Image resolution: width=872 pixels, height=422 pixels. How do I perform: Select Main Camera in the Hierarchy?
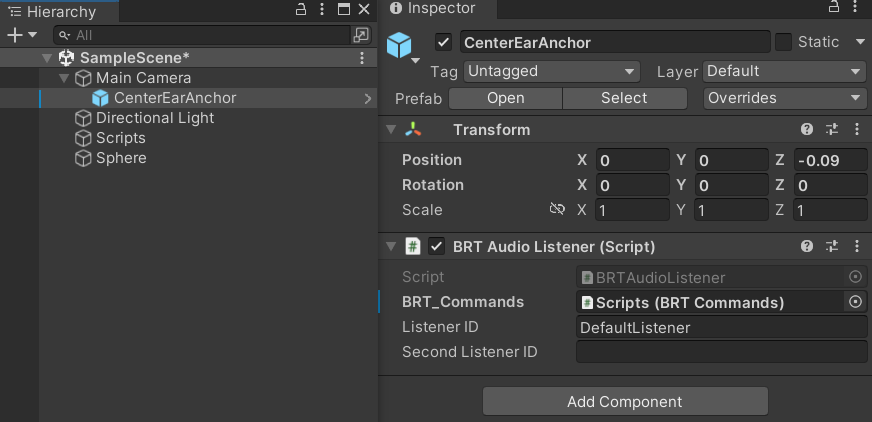pyautogui.click(x=143, y=78)
